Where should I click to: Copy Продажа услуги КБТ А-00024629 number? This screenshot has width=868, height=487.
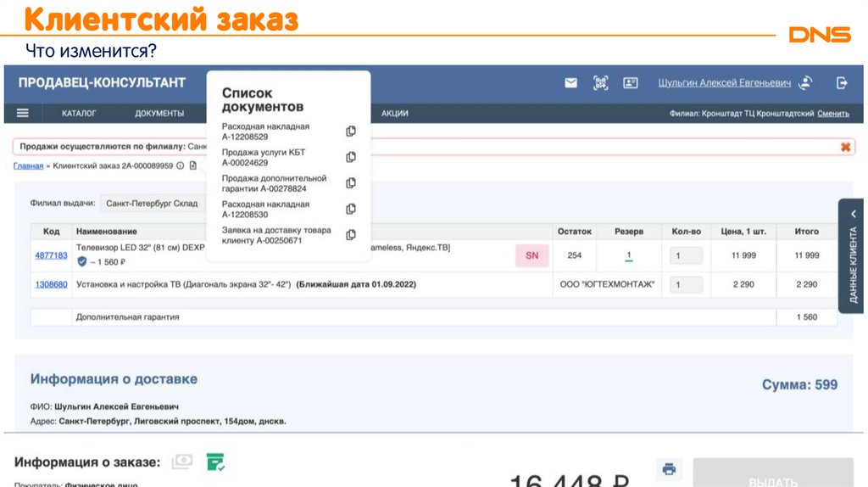pyautogui.click(x=351, y=157)
